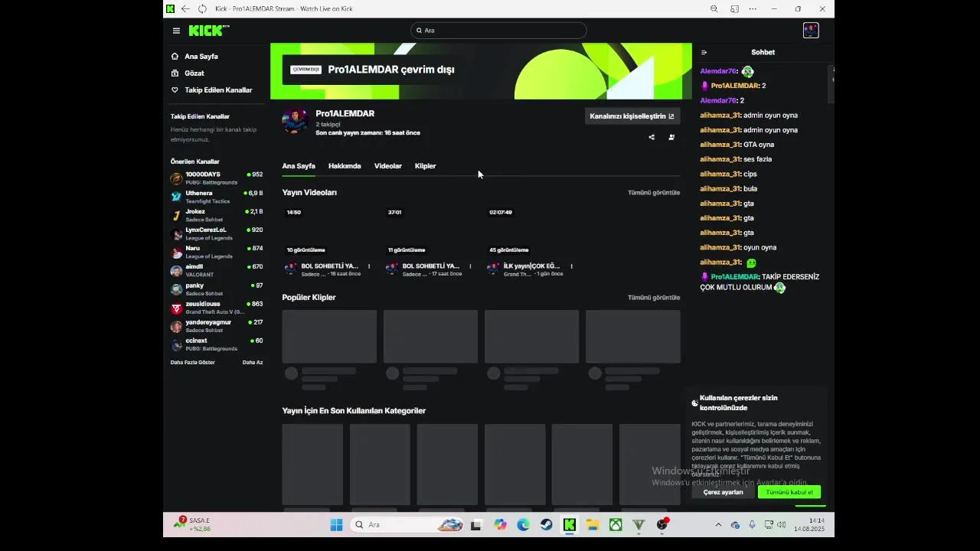This screenshot has height=551, width=980.
Task: Open the Naru recommended channel
Action: [217, 252]
